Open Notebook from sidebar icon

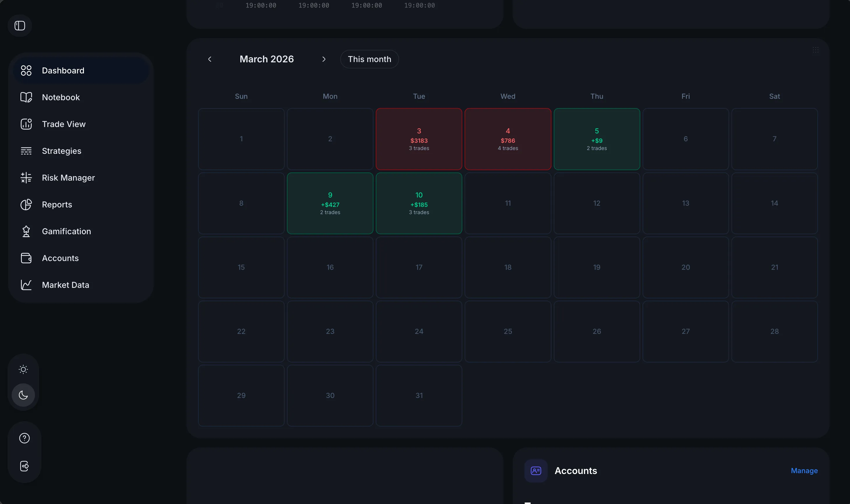coord(26,98)
